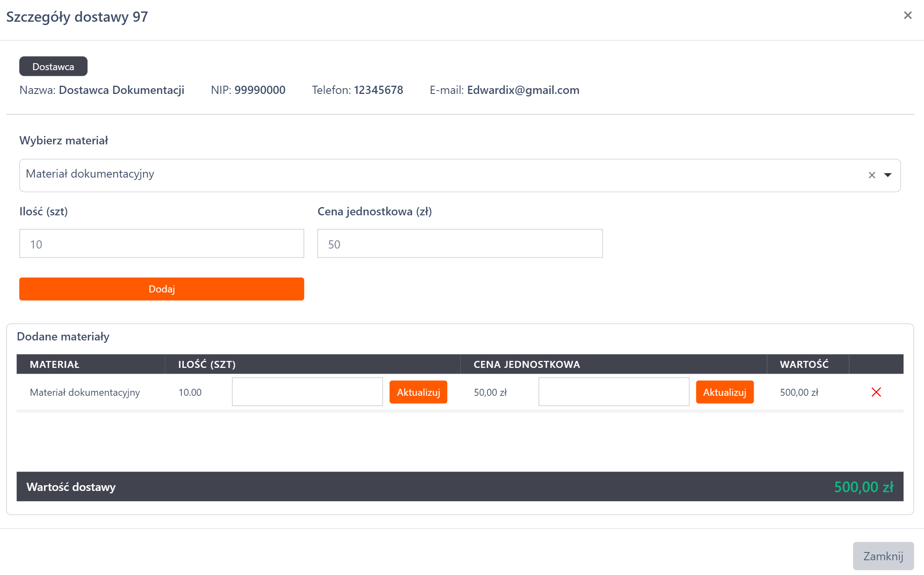Click the supplier email Edwardix@gmail.com
Screen dimensions: 924x575
(523, 90)
